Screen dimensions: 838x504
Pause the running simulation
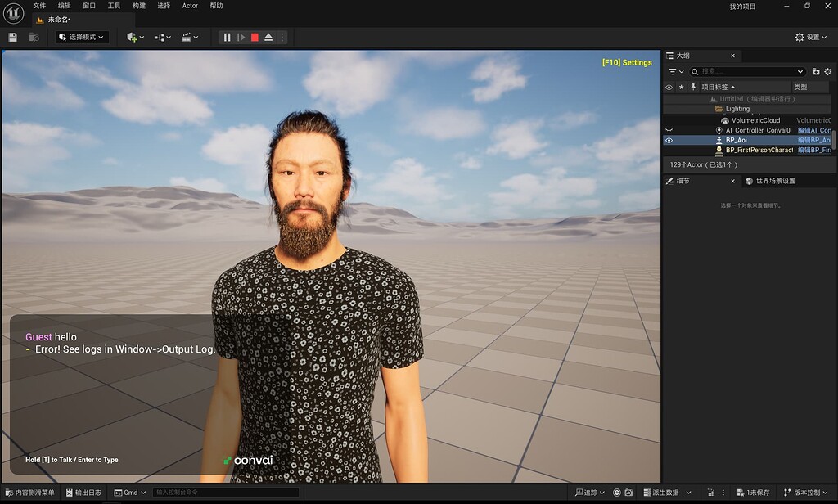pyautogui.click(x=227, y=38)
